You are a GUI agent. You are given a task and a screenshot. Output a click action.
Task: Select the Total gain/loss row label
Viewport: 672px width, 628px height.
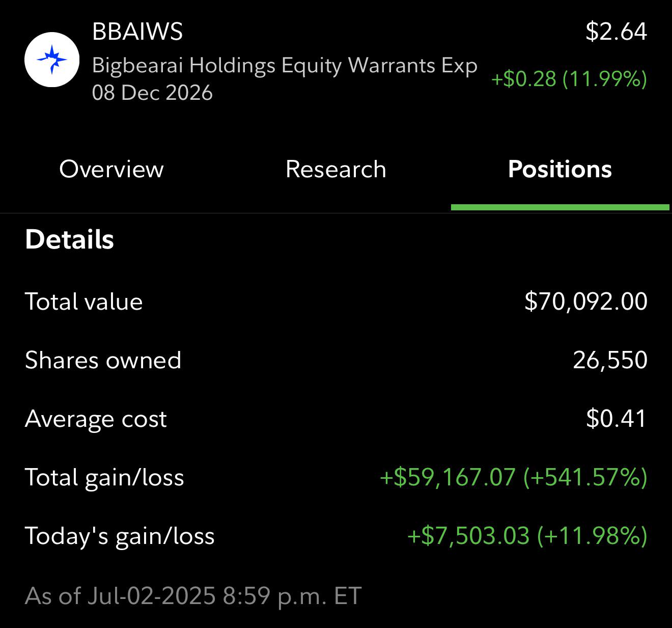tap(104, 478)
